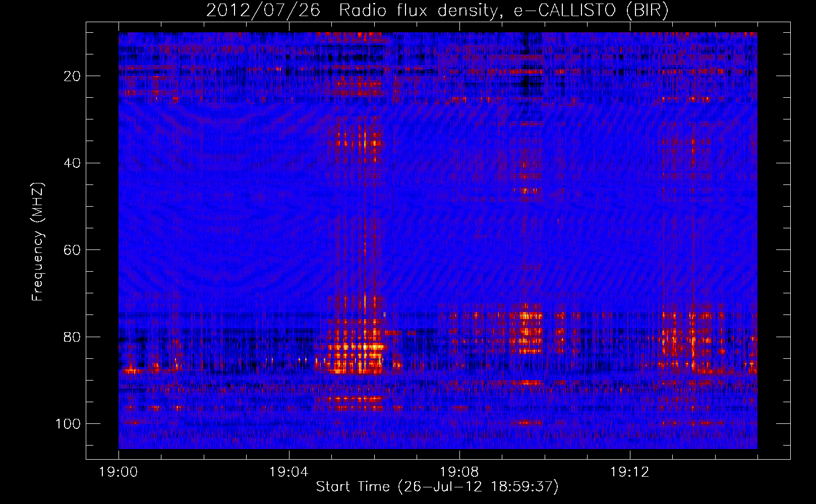The height and width of the screenshot is (504, 816).
Task: Click the time tick label 19:04
Action: click(x=288, y=472)
